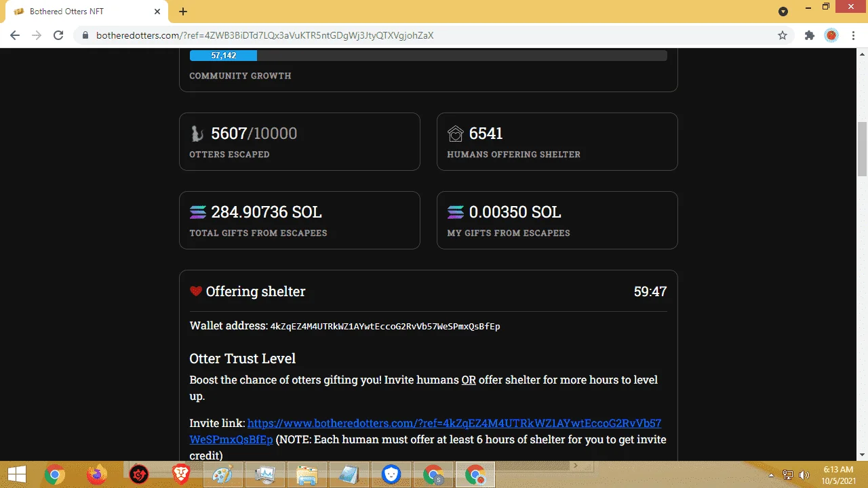This screenshot has height=488, width=868.
Task: Launch Brave browser from the taskbar
Action: click(x=180, y=474)
